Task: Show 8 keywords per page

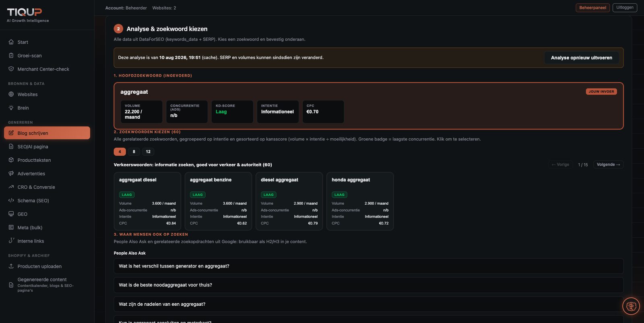Action: tap(134, 152)
